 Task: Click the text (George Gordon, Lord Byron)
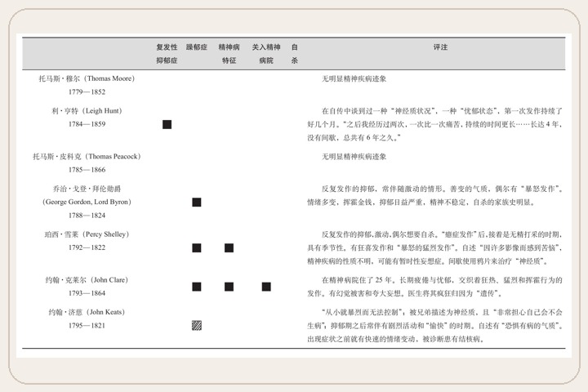click(87, 203)
